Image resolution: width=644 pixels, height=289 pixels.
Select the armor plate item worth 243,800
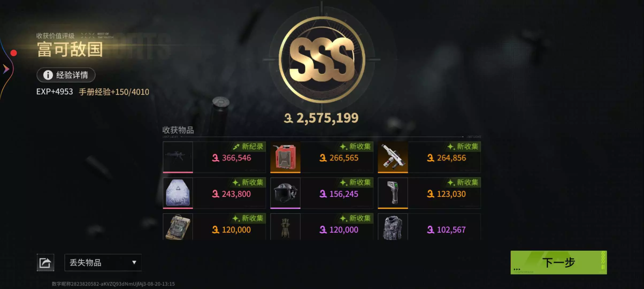click(x=178, y=193)
